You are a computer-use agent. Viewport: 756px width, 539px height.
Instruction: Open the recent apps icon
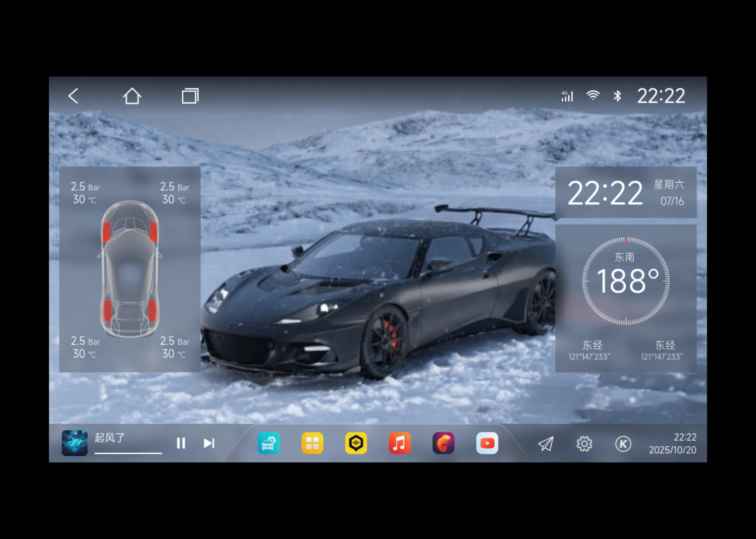tap(190, 96)
